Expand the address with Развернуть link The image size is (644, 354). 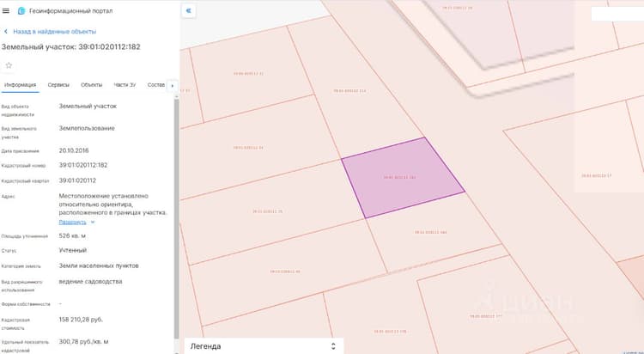point(72,222)
